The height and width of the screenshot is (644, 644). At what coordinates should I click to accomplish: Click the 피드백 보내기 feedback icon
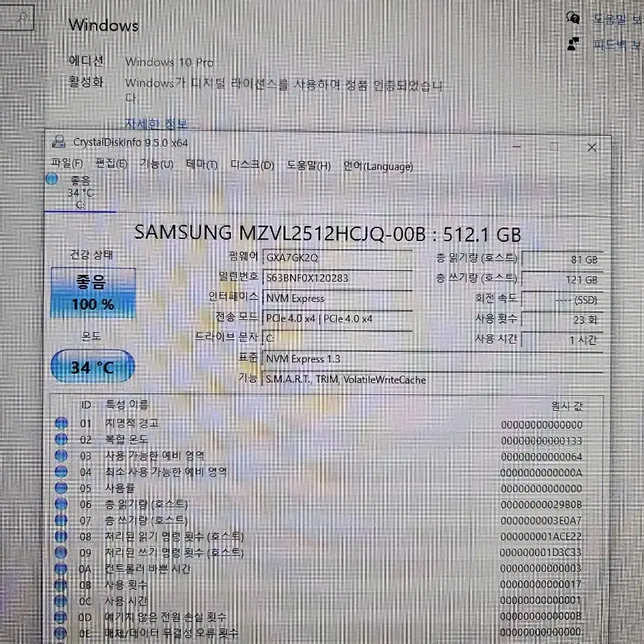tap(573, 44)
